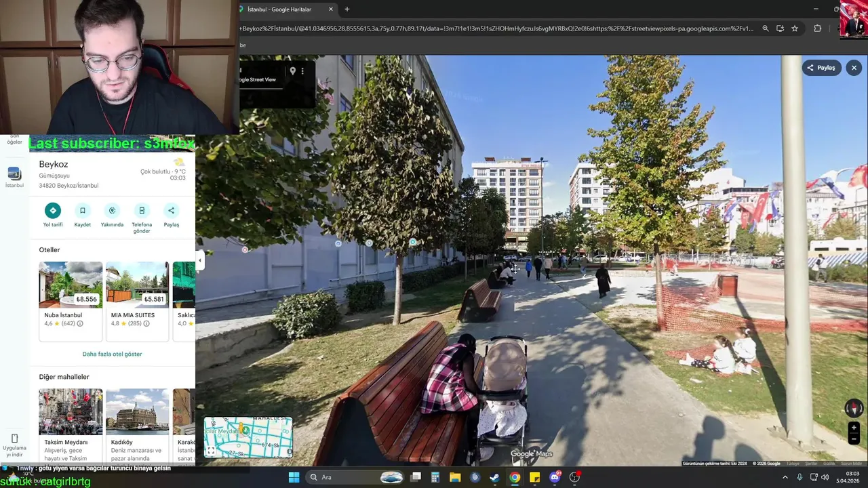Open the Taksim Meydanı neighborhood card
Image resolution: width=868 pixels, height=488 pixels.
tap(71, 426)
